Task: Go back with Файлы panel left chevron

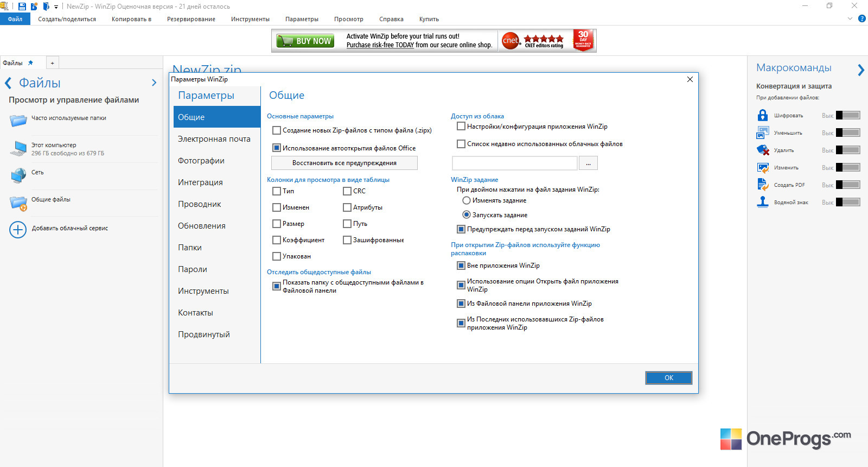Action: tap(8, 83)
